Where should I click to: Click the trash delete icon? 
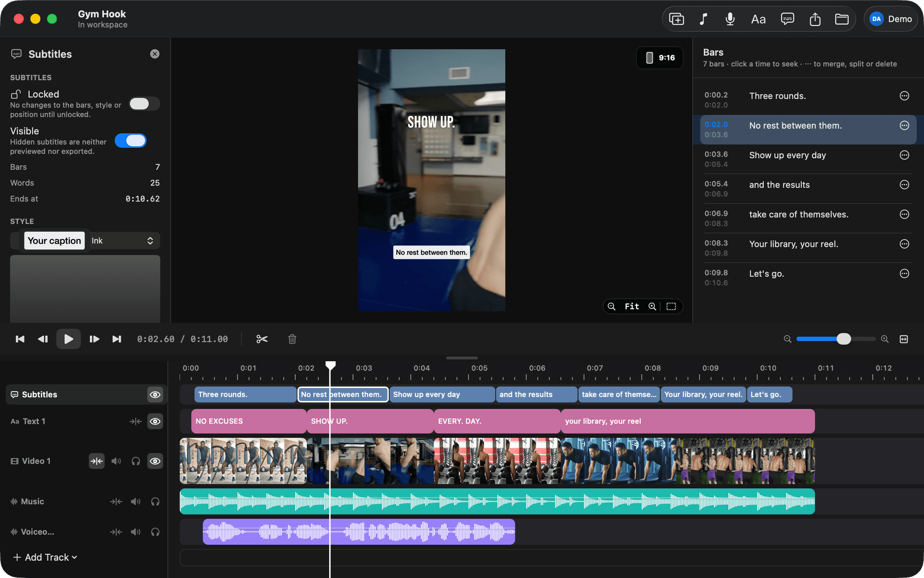pos(292,339)
